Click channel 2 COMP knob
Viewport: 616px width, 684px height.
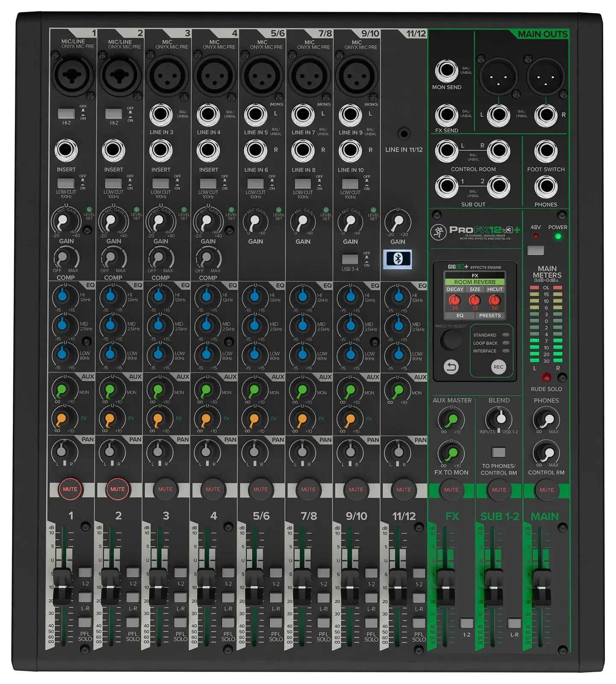click(111, 258)
